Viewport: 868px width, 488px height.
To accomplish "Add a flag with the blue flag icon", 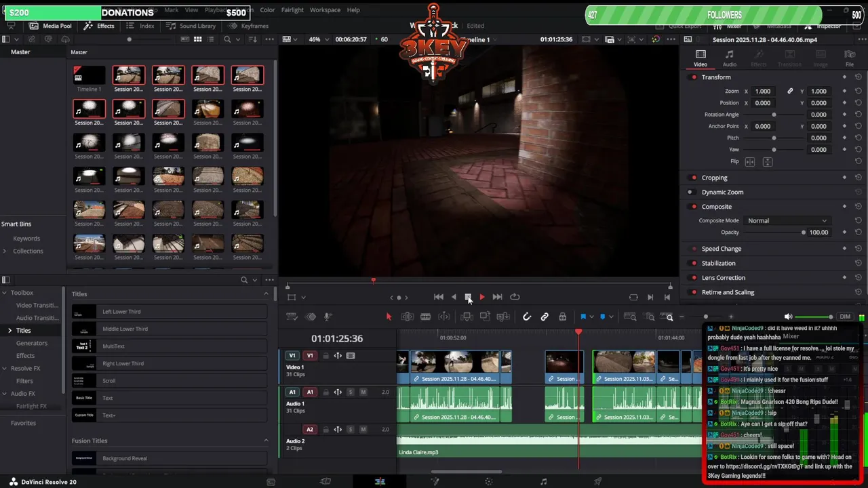I will click(x=583, y=317).
